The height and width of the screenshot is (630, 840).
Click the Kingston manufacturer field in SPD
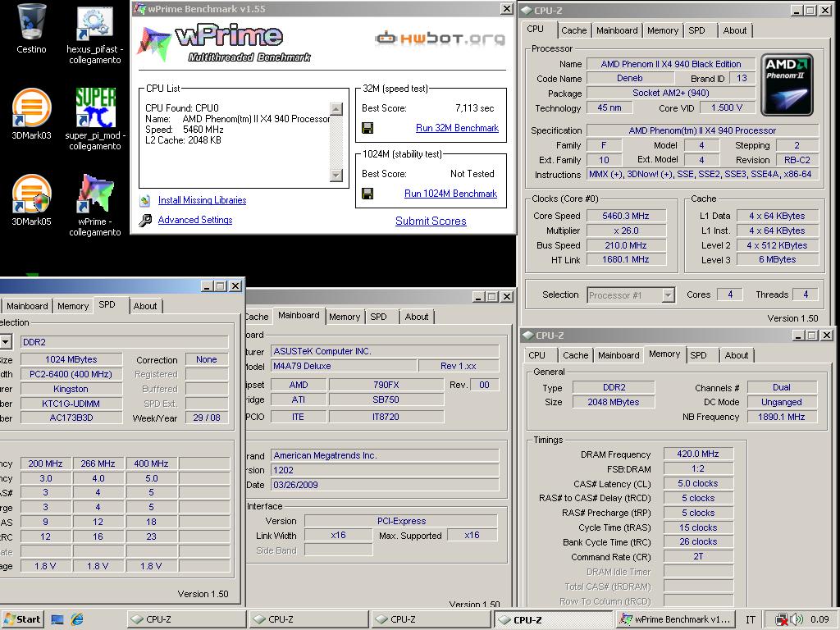(x=71, y=389)
